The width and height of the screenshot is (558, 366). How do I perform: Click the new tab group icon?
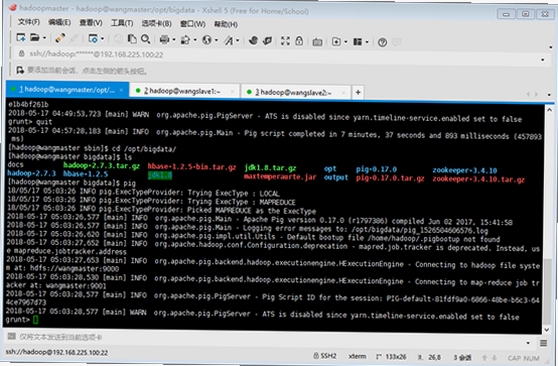(336, 42)
